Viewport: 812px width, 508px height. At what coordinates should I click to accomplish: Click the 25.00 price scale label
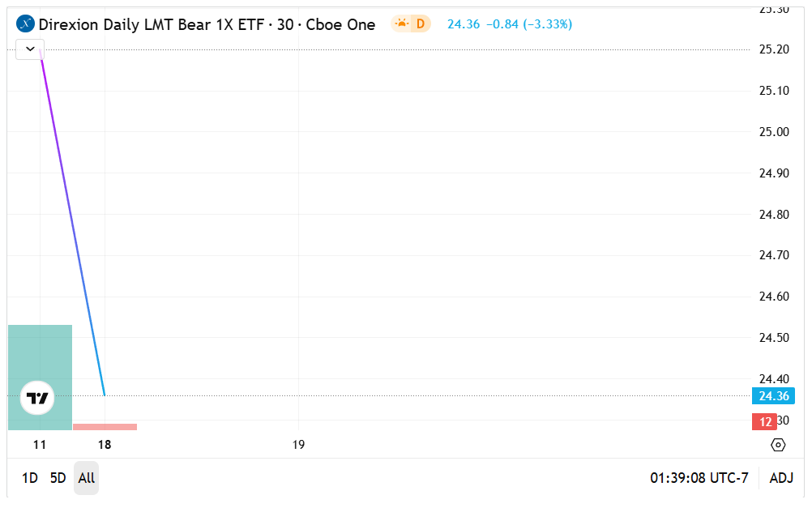[x=774, y=132]
